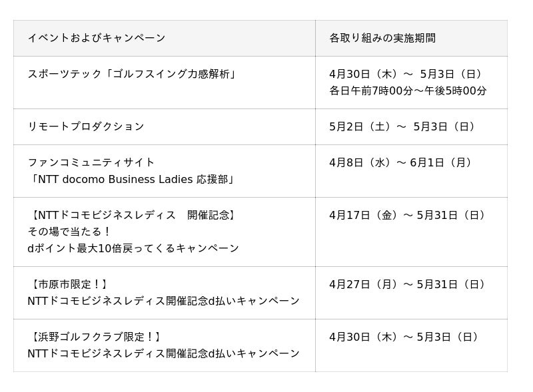Click【NTTドコモビジネスレディス 開催記念】heading text
The height and width of the screenshot is (392, 533).
click(133, 215)
